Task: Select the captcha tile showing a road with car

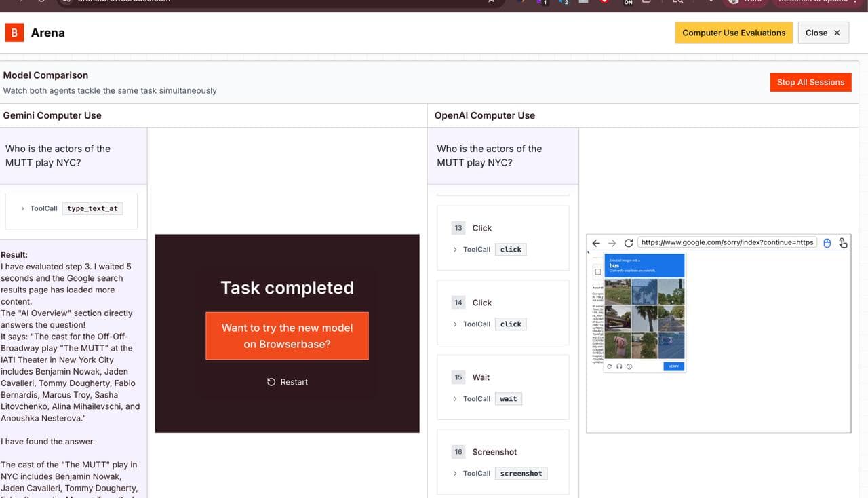Action: [671, 318]
